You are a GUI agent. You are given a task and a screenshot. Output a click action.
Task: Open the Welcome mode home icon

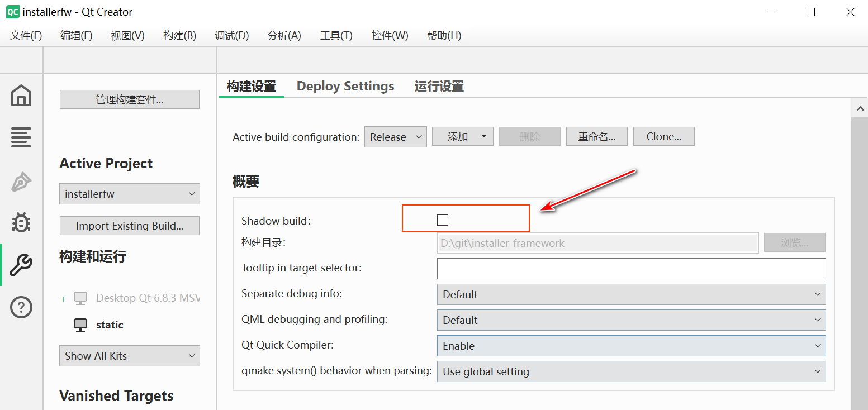[21, 96]
